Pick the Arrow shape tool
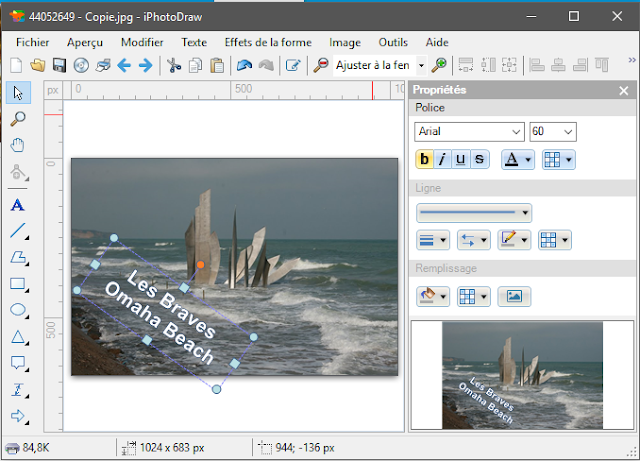This screenshot has width=640, height=461. [18, 416]
